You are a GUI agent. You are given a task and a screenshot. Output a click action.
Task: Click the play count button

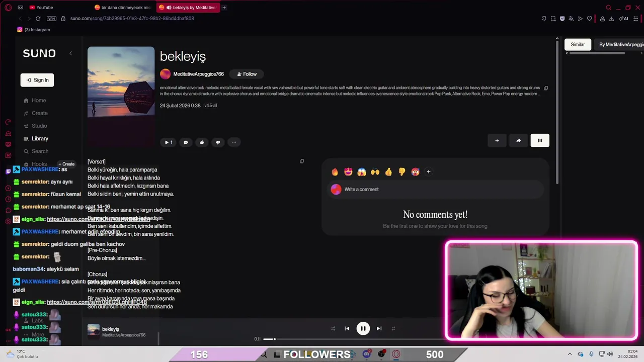(169, 142)
